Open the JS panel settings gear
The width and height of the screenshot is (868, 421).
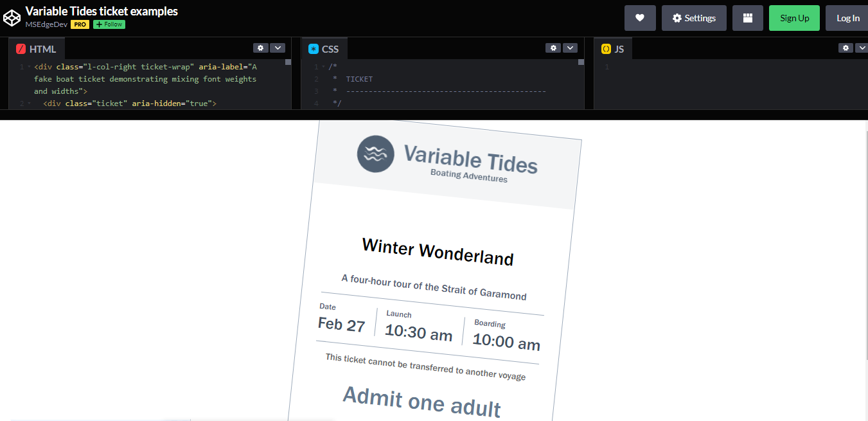tap(845, 48)
